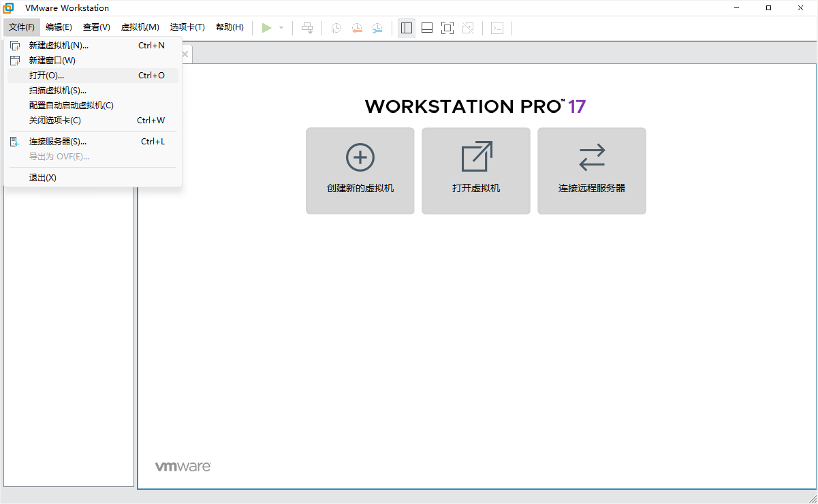Image resolution: width=818 pixels, height=504 pixels.
Task: Click the Unity mode toolbar icon
Action: (x=468, y=28)
